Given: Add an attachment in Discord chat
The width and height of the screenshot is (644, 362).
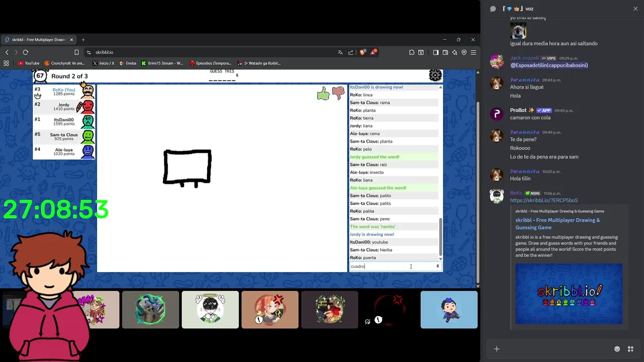Looking at the screenshot, I should 497,349.
